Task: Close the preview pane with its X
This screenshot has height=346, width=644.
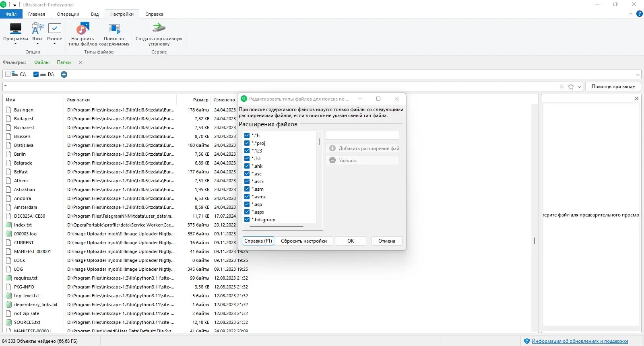Action: [636, 99]
